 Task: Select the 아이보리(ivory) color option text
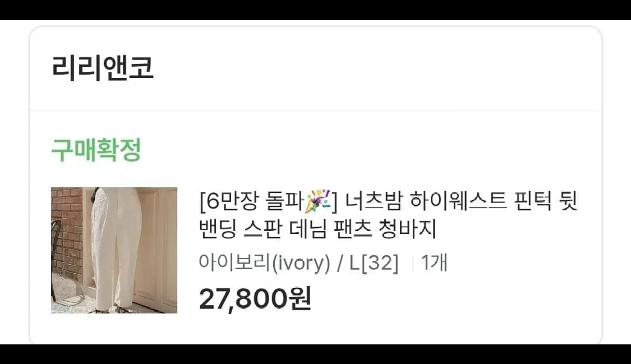point(264,262)
